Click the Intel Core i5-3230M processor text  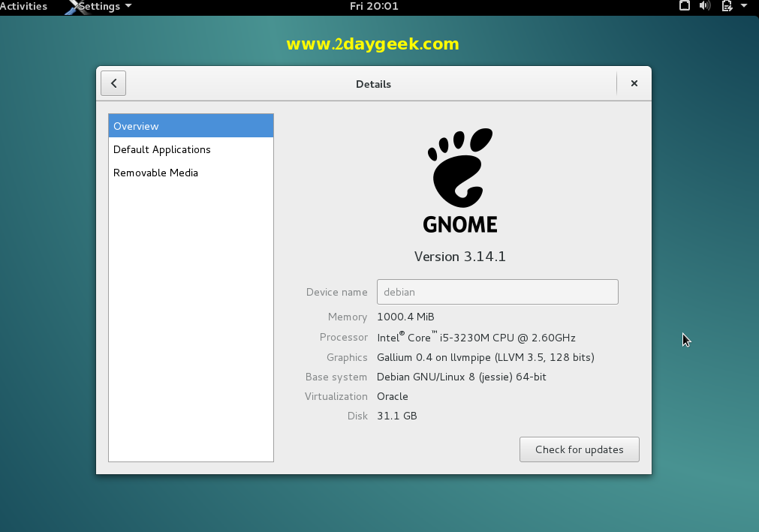[476, 337]
